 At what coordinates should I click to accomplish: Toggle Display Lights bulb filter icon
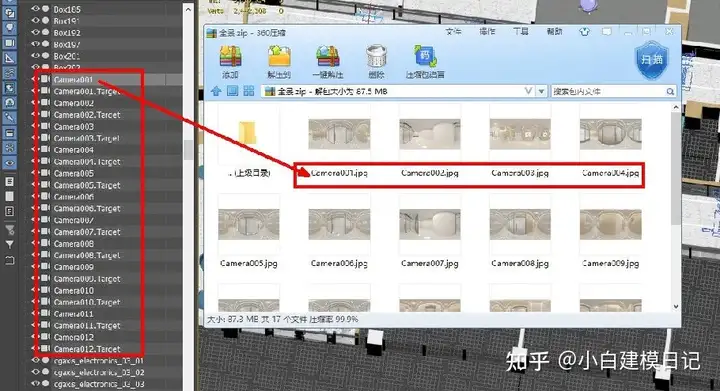pyautogui.click(x=9, y=28)
